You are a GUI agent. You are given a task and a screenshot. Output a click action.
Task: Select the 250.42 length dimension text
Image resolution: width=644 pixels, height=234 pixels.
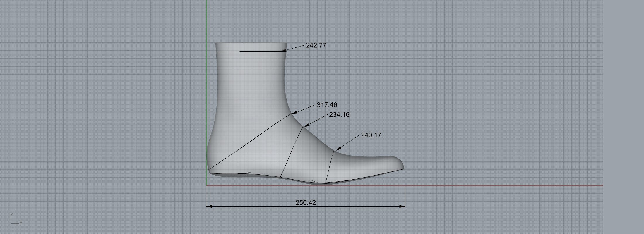306,203
